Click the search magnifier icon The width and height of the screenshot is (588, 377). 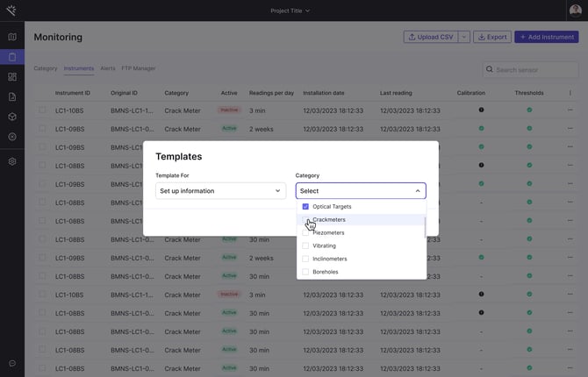(x=490, y=69)
